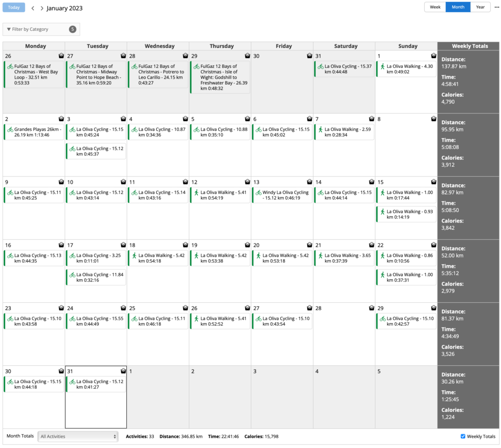
Task: Click the weight scale icon on December 30
Action: click(x=309, y=56)
